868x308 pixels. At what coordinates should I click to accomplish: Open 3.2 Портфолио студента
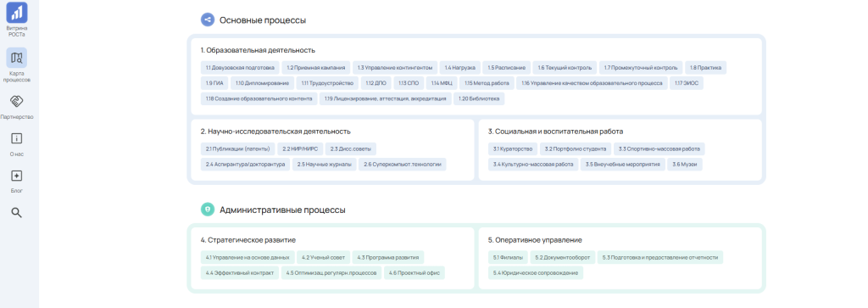(x=576, y=149)
